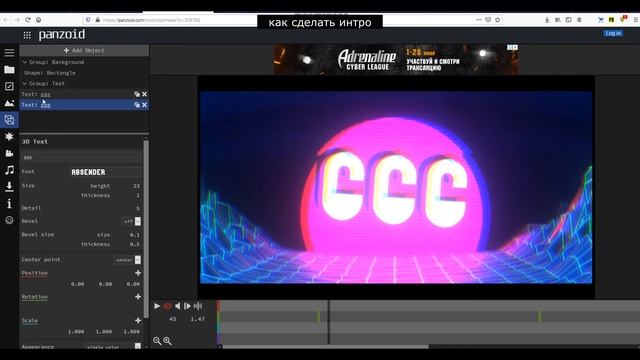Click the Position label
Image resolution: width=640 pixels, height=360 pixels.
pos(35,273)
